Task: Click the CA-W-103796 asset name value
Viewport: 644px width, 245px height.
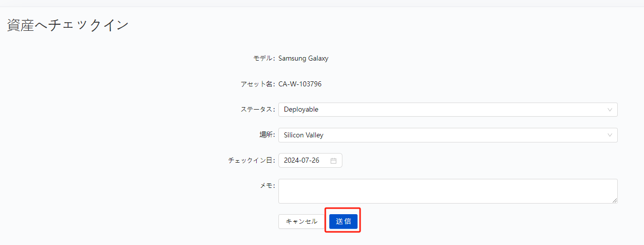Action: coord(300,84)
